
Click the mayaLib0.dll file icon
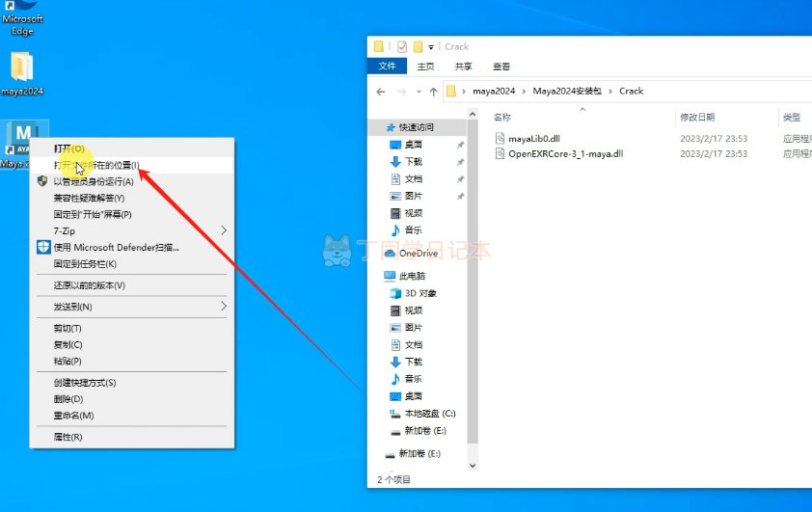pos(500,138)
